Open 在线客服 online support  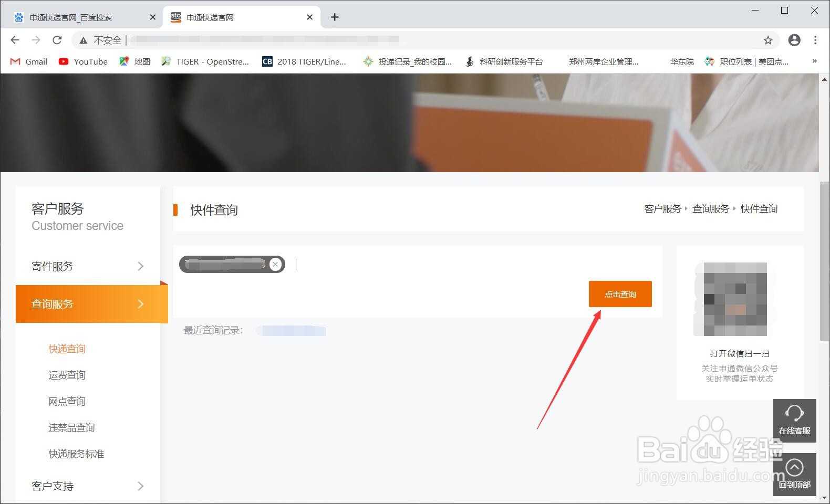795,421
